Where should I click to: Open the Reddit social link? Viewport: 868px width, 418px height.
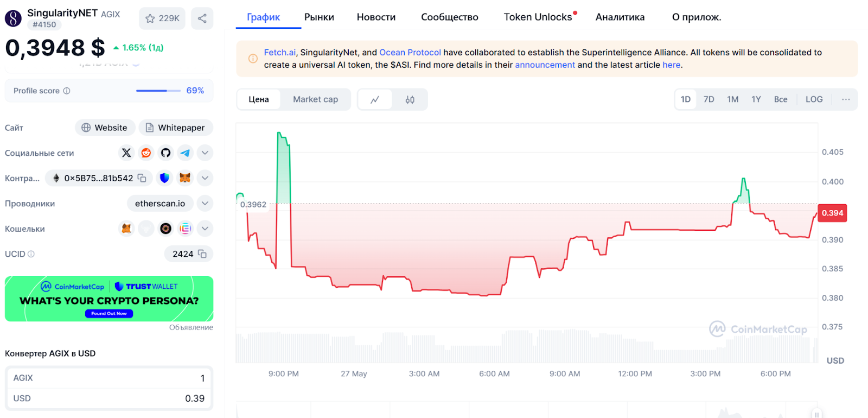pyautogui.click(x=146, y=153)
